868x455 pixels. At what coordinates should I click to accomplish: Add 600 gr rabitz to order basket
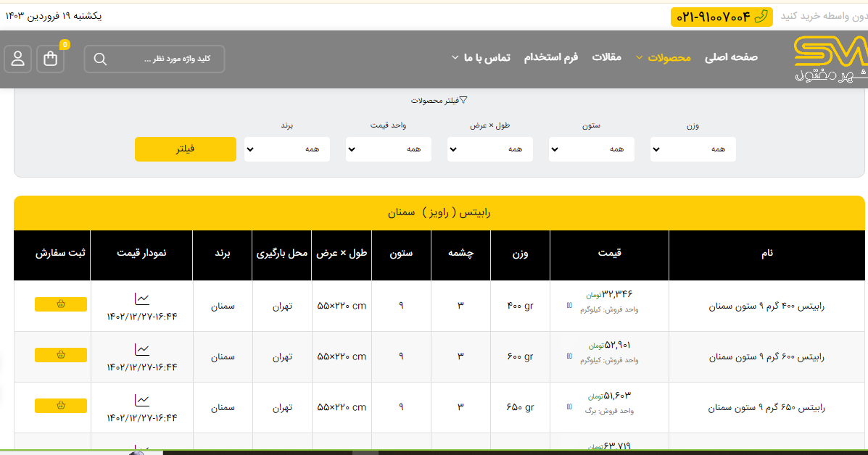tap(61, 355)
